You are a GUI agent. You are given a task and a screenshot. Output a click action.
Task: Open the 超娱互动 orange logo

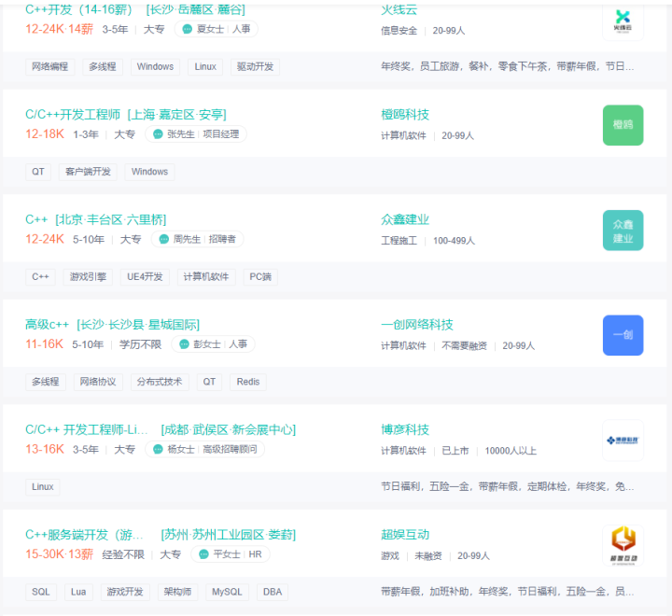[623, 545]
